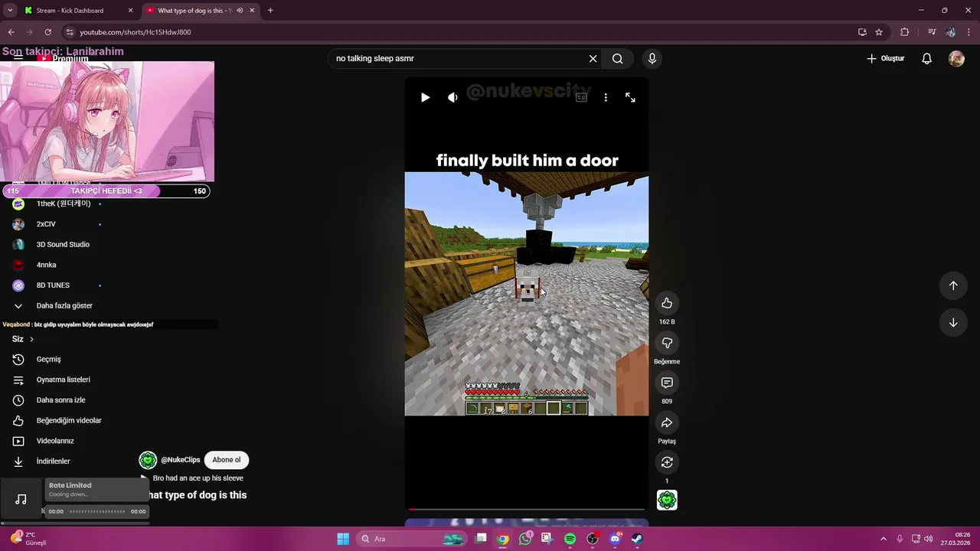Open the Chrome three-dot menu
Screen dimensions: 980x551
pos(969,32)
